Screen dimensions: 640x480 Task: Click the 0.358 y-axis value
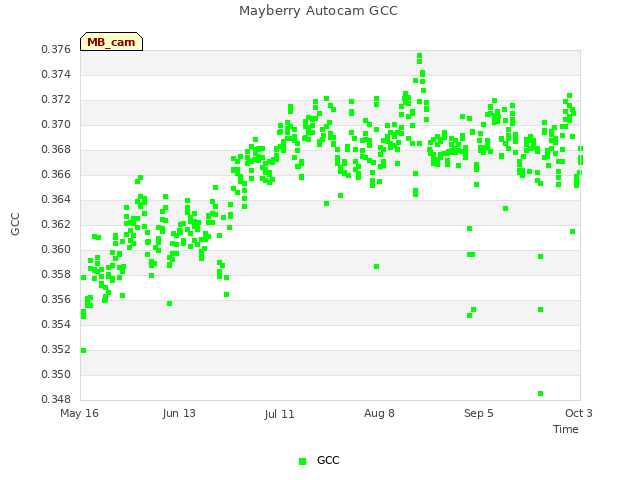[56, 274]
